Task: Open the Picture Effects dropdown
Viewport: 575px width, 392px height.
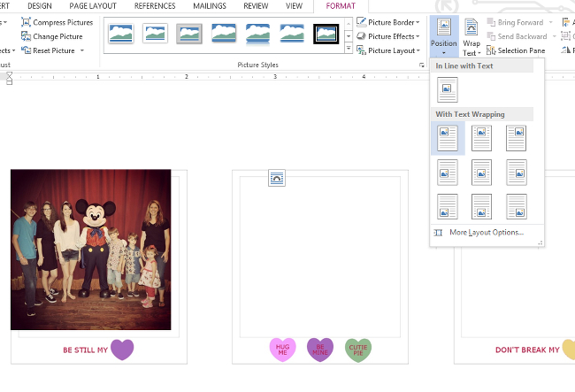Action: (x=388, y=36)
